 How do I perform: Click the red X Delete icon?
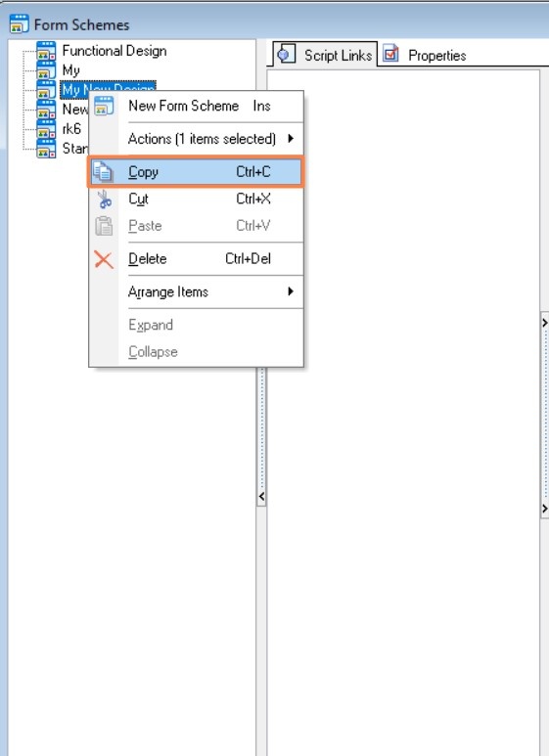click(x=104, y=259)
